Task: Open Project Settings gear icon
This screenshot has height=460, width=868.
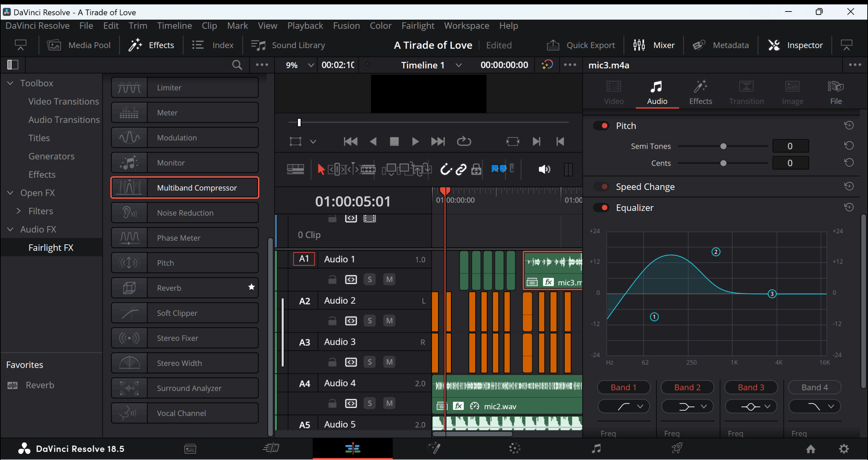Action: pos(844,449)
